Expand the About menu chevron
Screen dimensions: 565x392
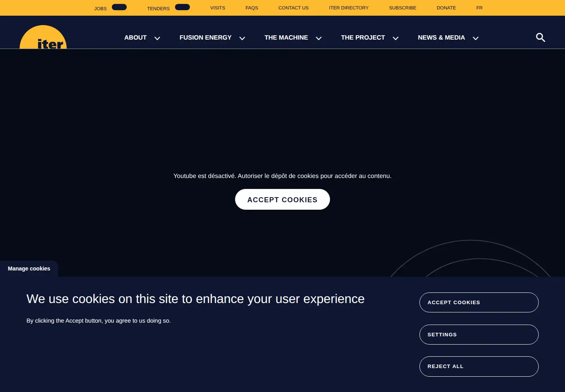157,38
